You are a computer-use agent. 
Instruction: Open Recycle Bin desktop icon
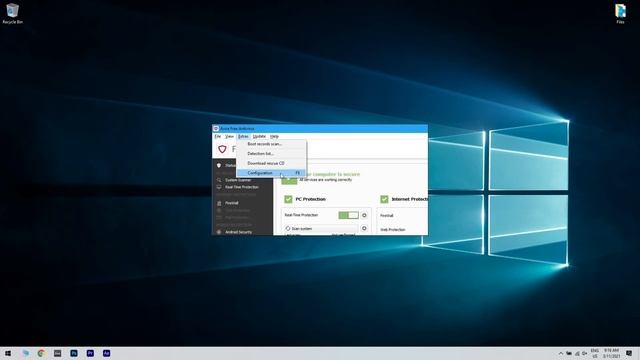13,13
